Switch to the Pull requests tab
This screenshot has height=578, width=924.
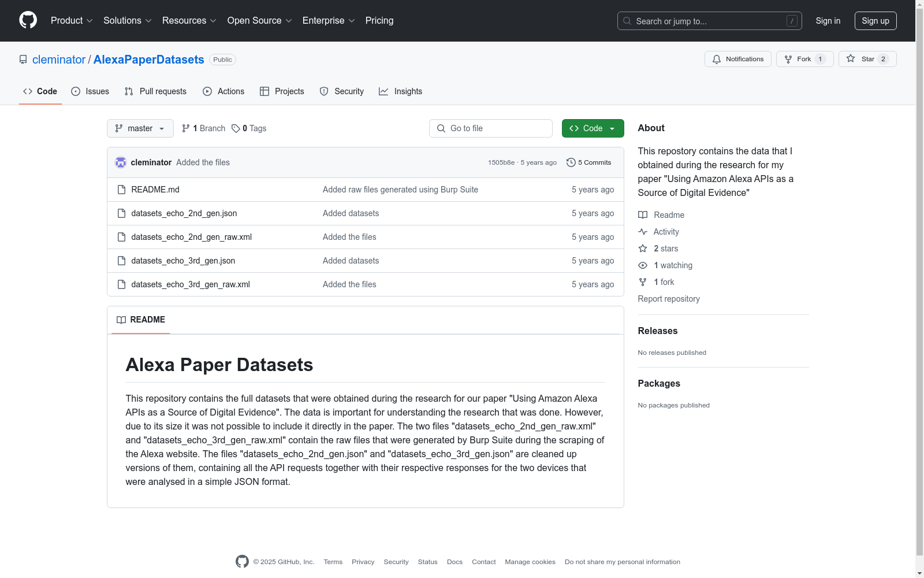155,91
